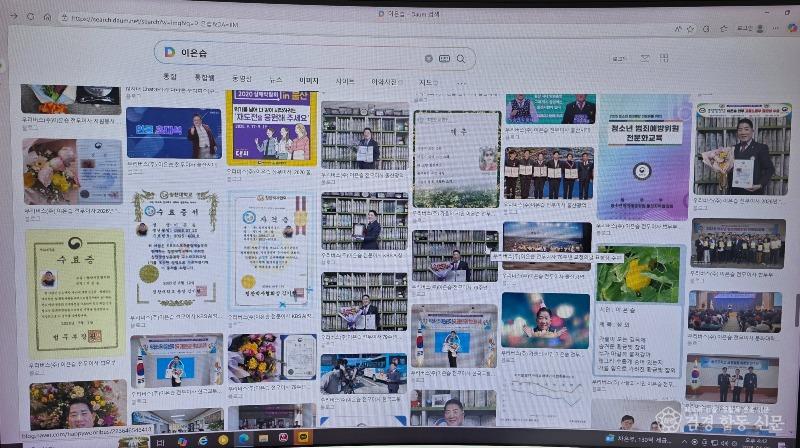Switch to the 뉴스 tab
The width and height of the screenshot is (800, 448).
pyautogui.click(x=276, y=79)
